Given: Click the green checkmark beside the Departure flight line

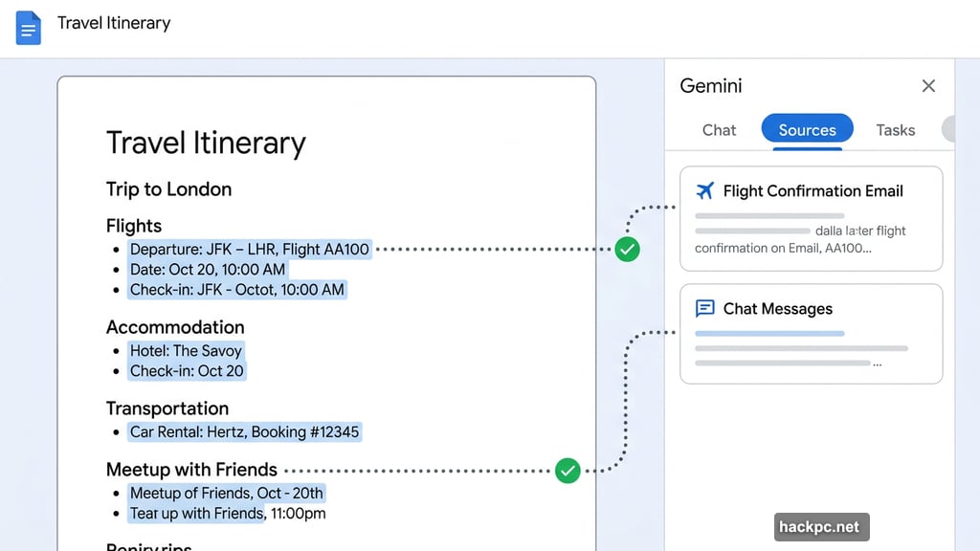Looking at the screenshot, I should pos(627,249).
